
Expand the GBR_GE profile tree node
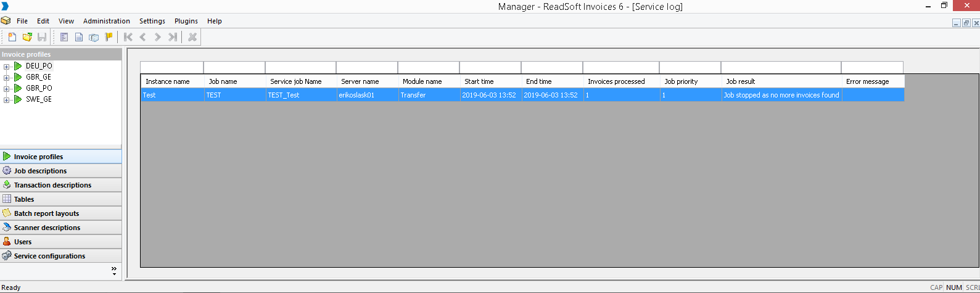coord(6,78)
